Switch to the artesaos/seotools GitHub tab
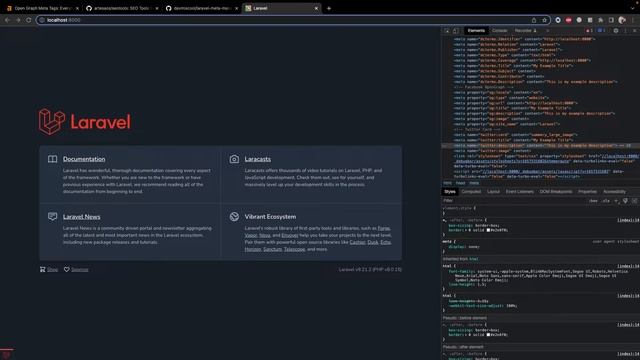 click(121, 8)
